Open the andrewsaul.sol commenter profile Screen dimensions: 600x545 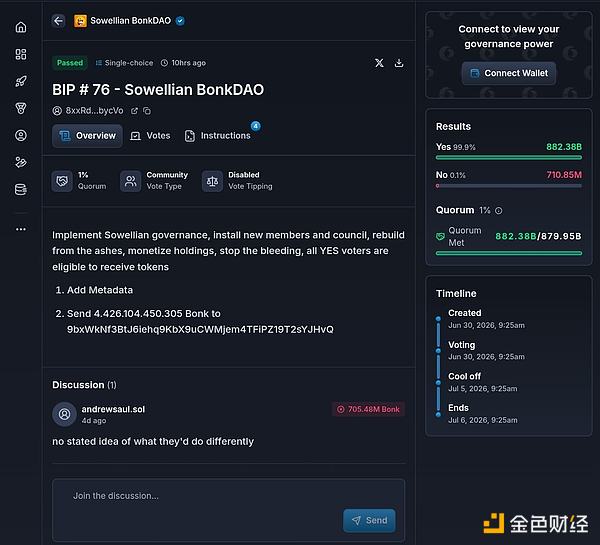[64, 414]
